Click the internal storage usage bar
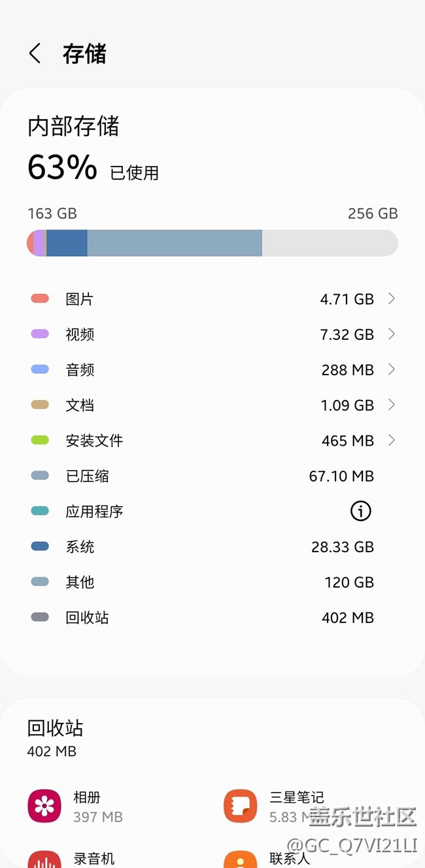 point(212,243)
